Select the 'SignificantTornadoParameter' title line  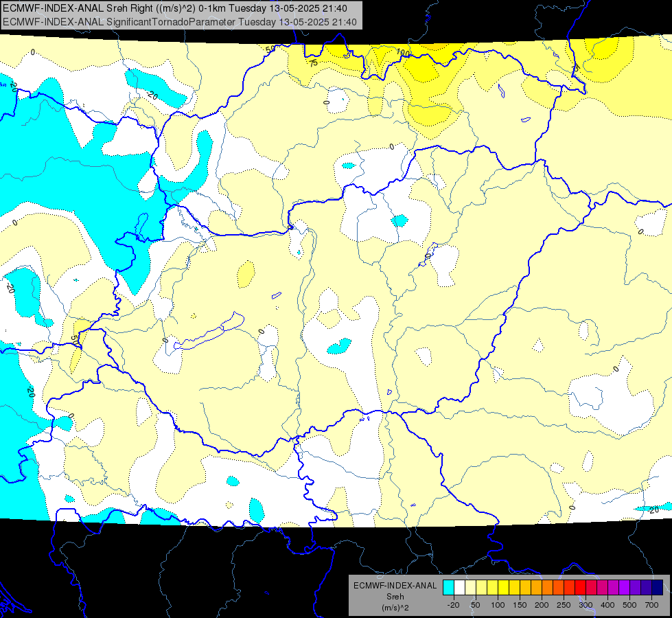[180, 22]
